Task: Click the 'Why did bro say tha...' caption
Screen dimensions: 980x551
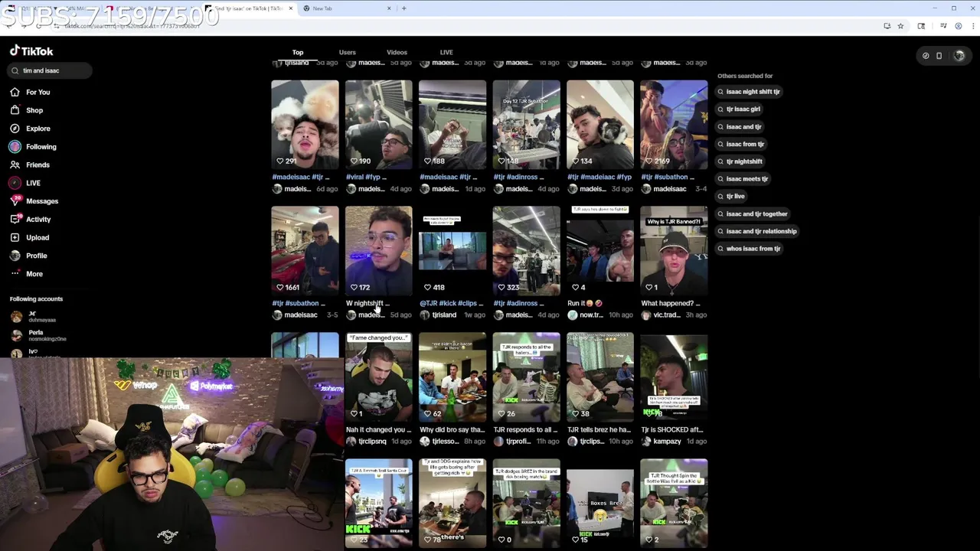Action: pyautogui.click(x=452, y=429)
